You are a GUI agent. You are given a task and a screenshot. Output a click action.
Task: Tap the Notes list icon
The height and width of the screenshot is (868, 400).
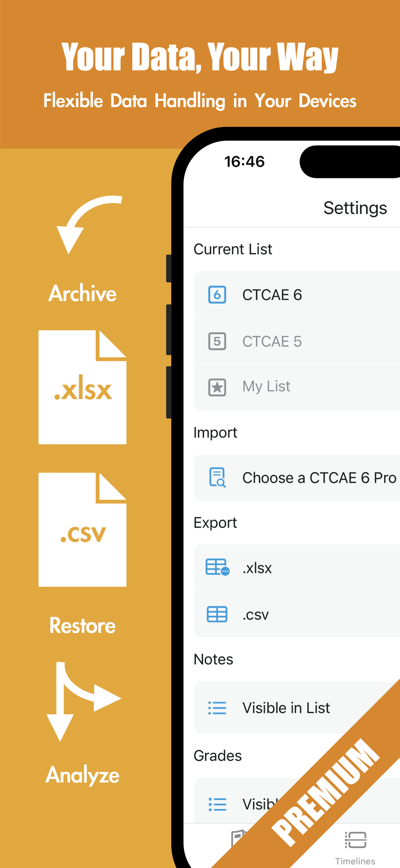(217, 708)
